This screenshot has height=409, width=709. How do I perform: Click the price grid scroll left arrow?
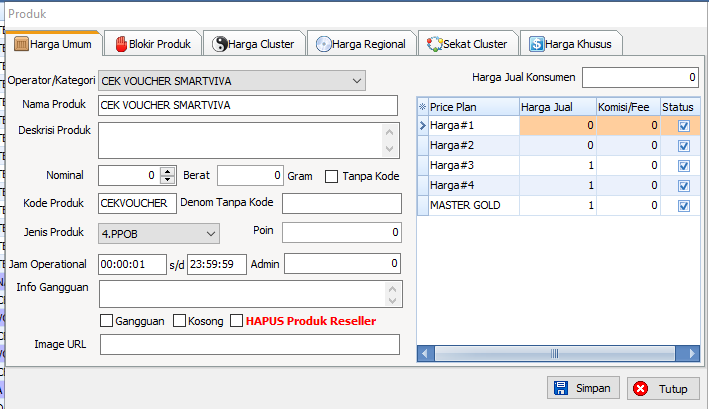tap(425, 353)
